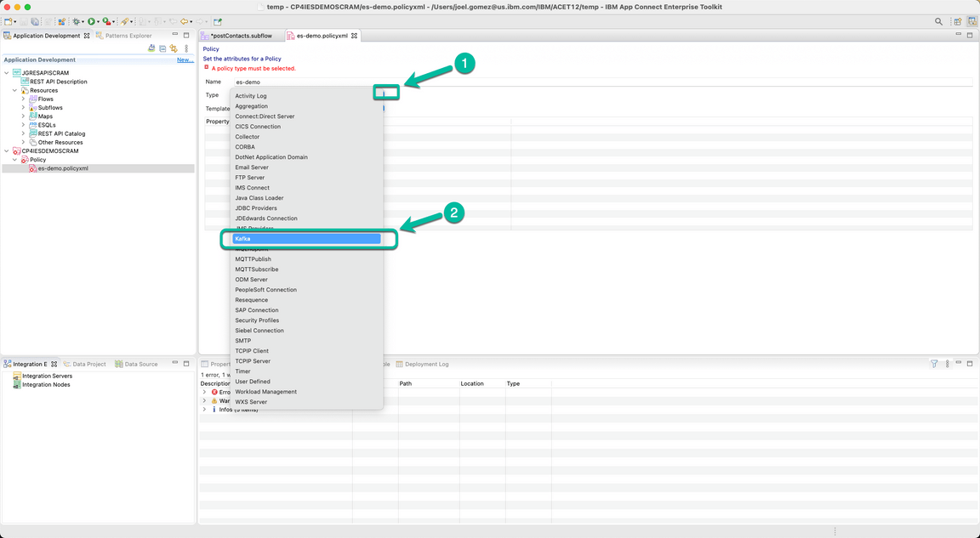Collapse the JGRESAPISCRAM tree item

click(7, 72)
